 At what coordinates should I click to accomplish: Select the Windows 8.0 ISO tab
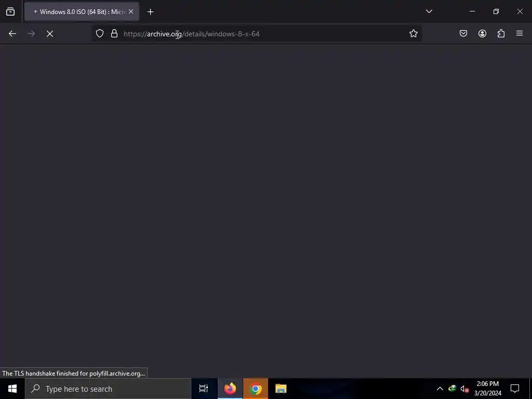[82, 12]
